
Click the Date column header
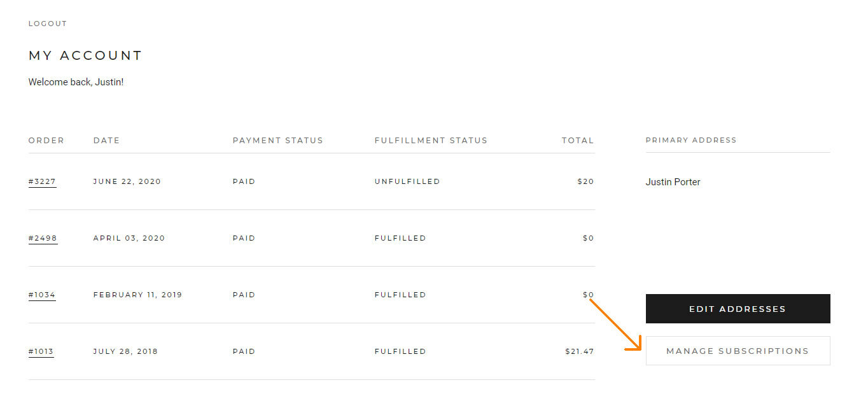pos(106,140)
